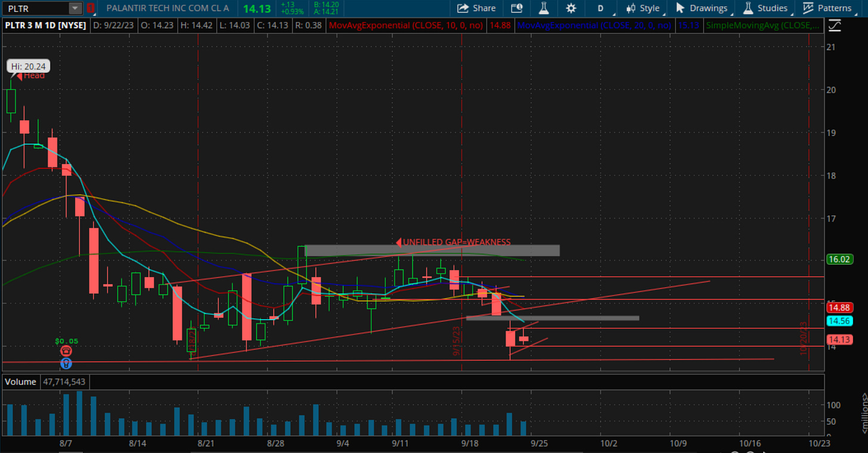Screen dimensions: 868x453
Task: Open chart settings gear icon
Action: point(571,8)
